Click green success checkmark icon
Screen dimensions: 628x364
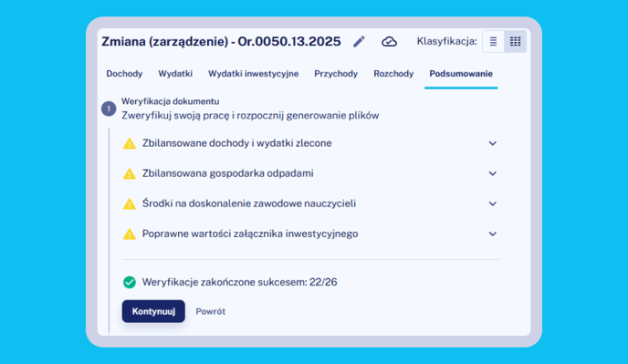point(130,282)
